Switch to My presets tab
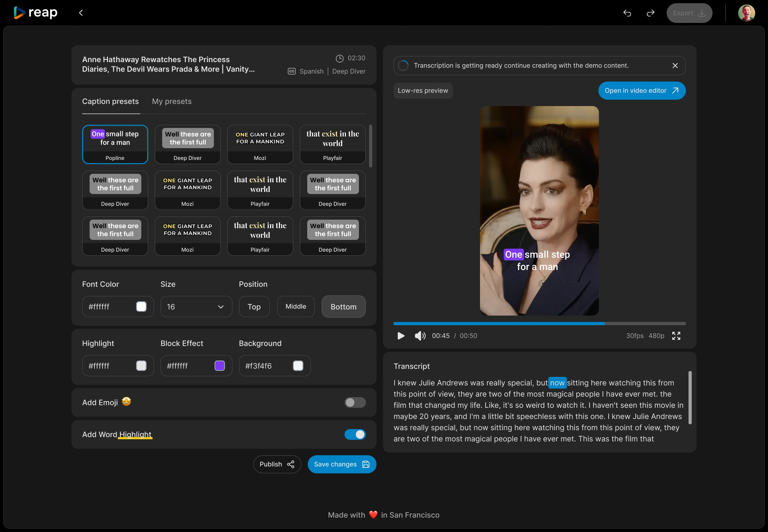Screen dimensions: 768x532 [x=172, y=101]
